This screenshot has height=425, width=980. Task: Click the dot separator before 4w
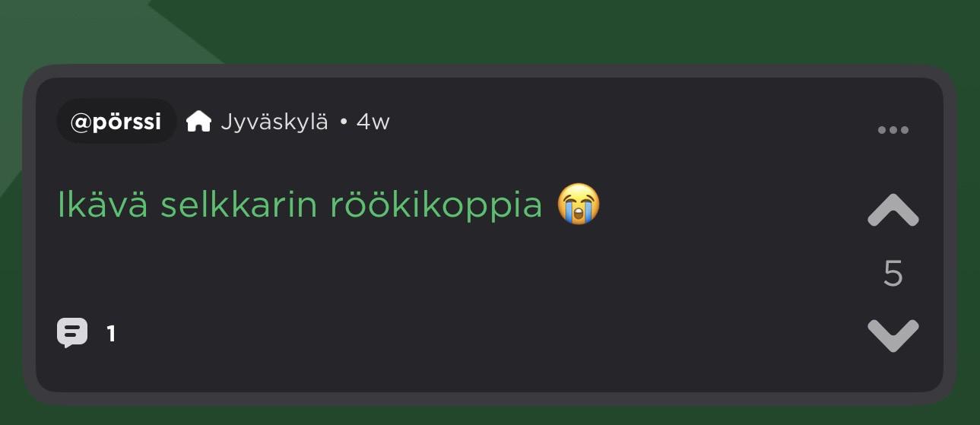[344, 122]
